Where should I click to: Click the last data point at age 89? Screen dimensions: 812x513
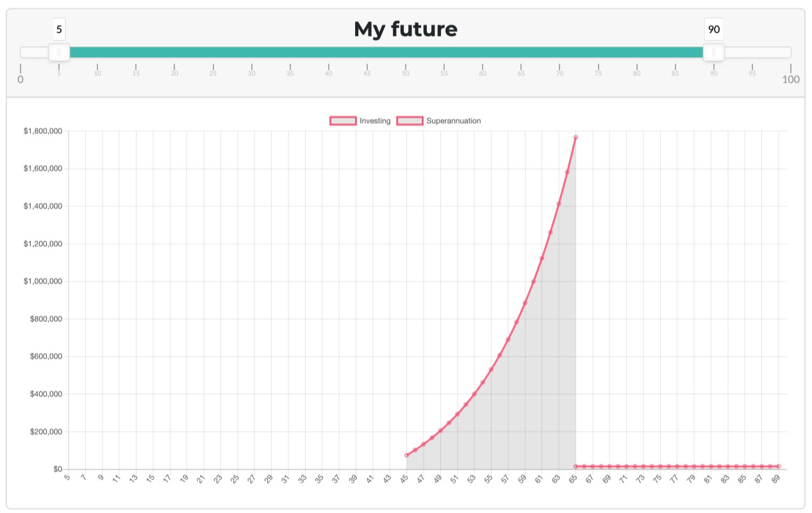tap(778, 466)
